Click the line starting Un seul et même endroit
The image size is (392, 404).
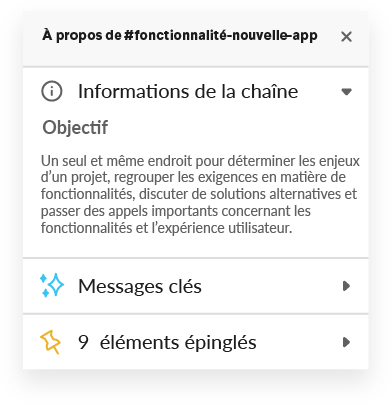(x=200, y=161)
